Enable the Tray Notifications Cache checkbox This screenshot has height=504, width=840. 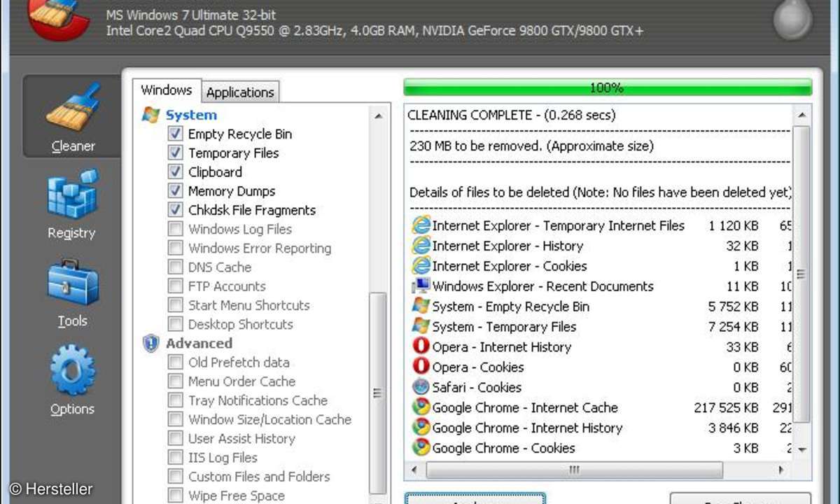175,400
